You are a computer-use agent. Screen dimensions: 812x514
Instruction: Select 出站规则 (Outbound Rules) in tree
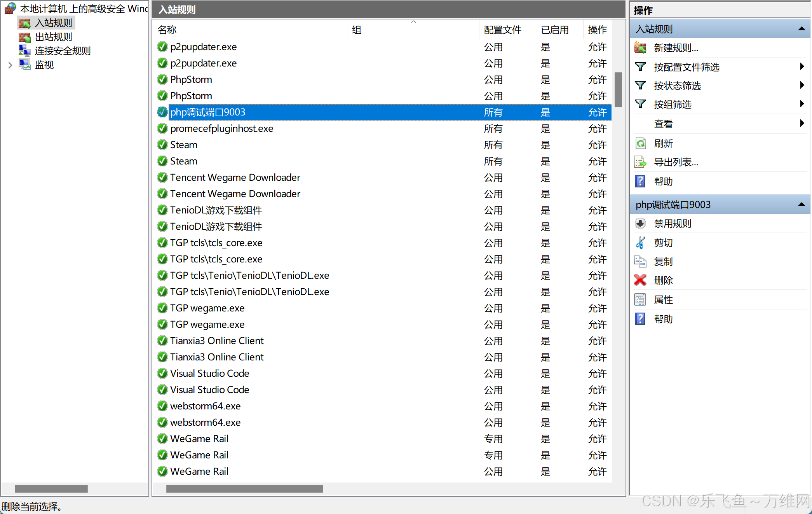(x=53, y=37)
